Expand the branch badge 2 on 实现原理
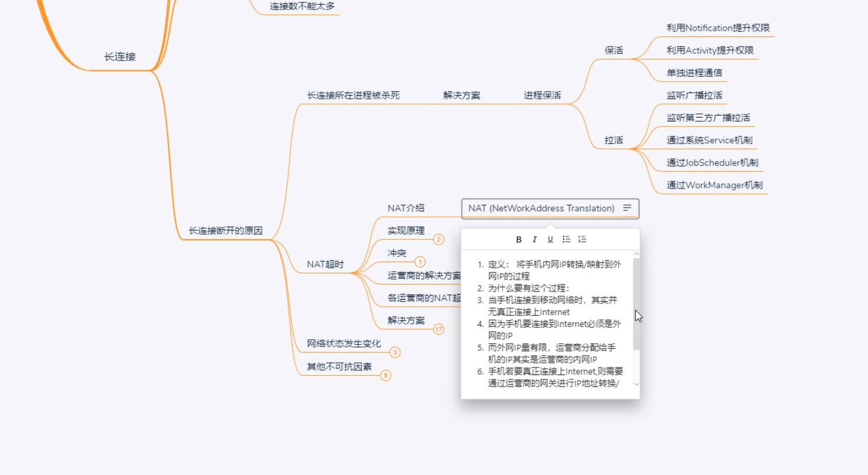The height and width of the screenshot is (475, 868). pos(438,240)
